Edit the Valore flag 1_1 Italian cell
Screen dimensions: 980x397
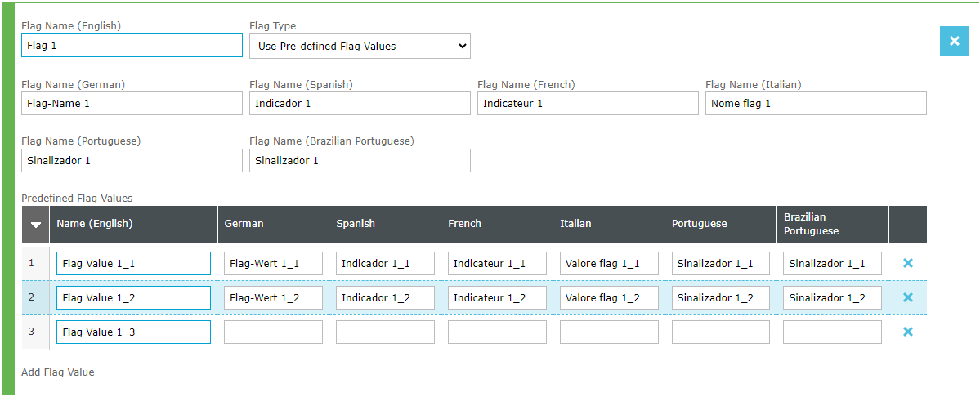609,264
